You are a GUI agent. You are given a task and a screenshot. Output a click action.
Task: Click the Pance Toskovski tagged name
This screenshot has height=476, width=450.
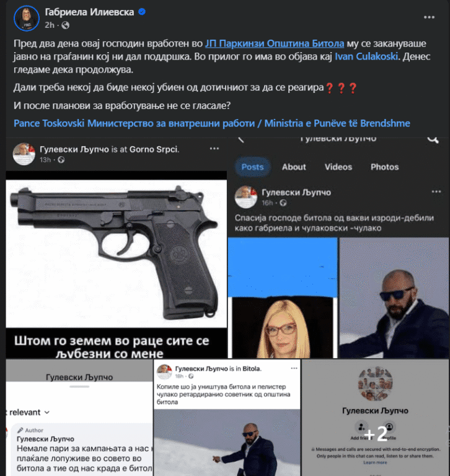pyautogui.click(x=49, y=123)
